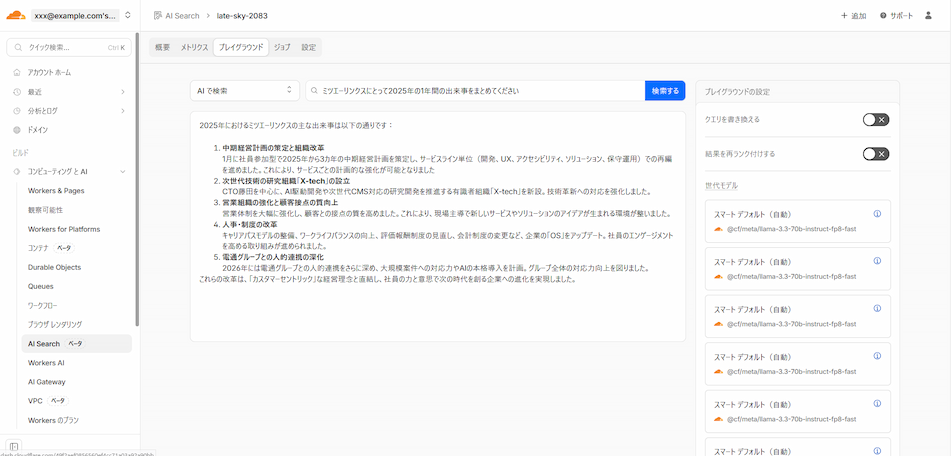The height and width of the screenshot is (456, 951).
Task: Collapse the Computing and AI section
Action: point(123,171)
